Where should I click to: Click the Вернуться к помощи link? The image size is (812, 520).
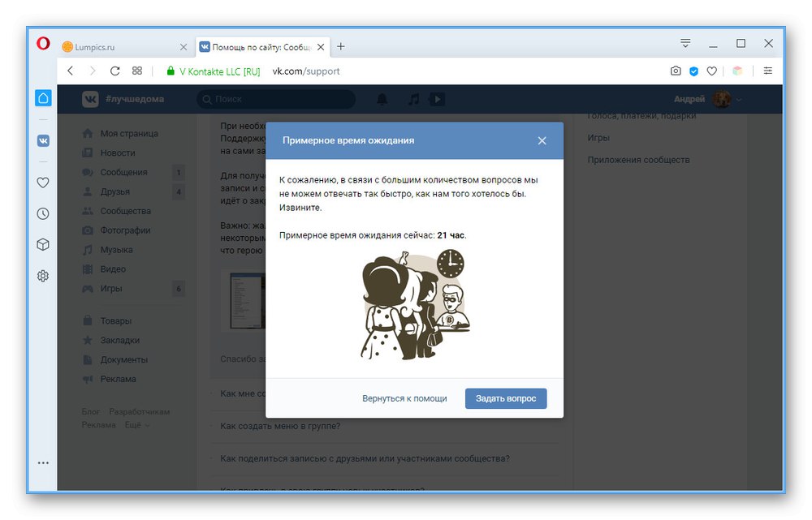point(404,398)
